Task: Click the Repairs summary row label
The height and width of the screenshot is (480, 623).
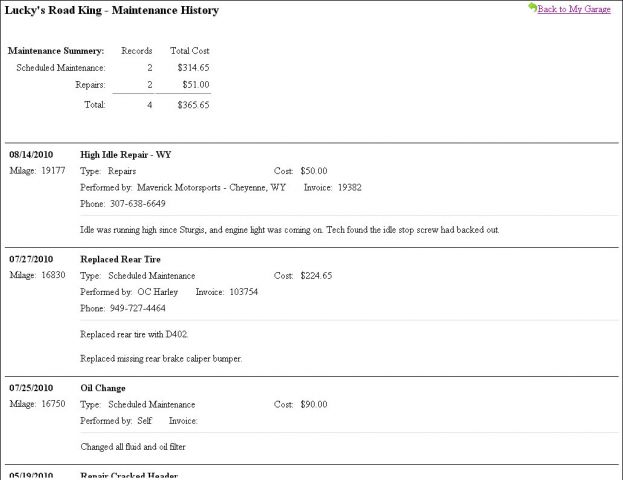Action: pos(90,85)
